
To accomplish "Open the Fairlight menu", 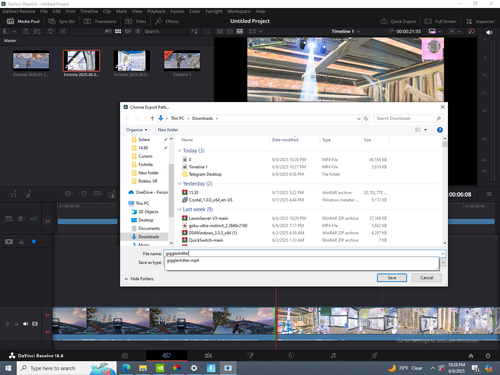I will pyautogui.click(x=214, y=11).
